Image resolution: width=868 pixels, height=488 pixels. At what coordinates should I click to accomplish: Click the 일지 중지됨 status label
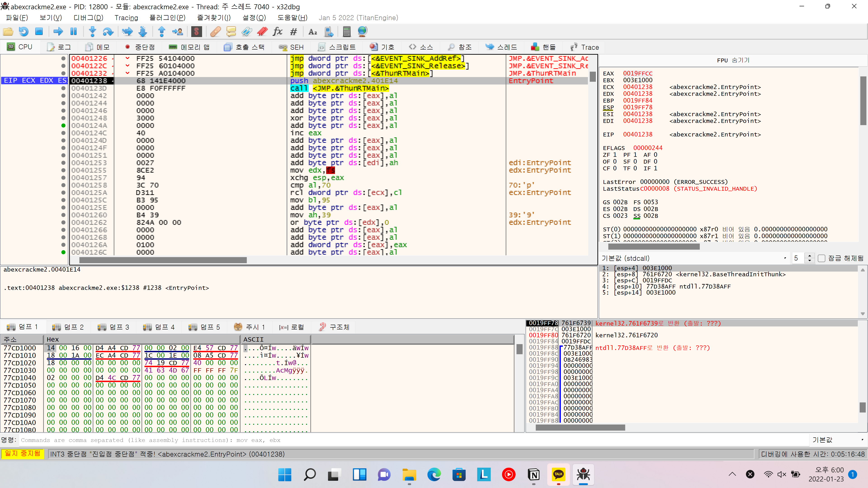22,454
